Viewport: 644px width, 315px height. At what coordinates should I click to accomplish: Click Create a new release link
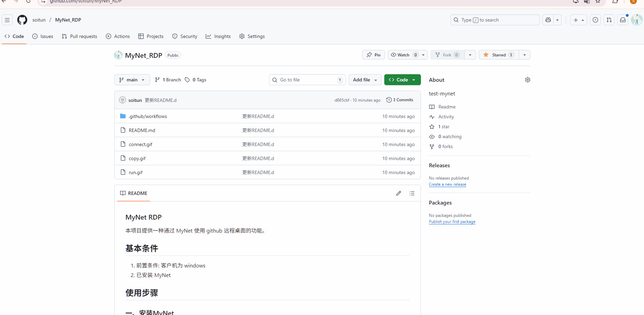[448, 184]
